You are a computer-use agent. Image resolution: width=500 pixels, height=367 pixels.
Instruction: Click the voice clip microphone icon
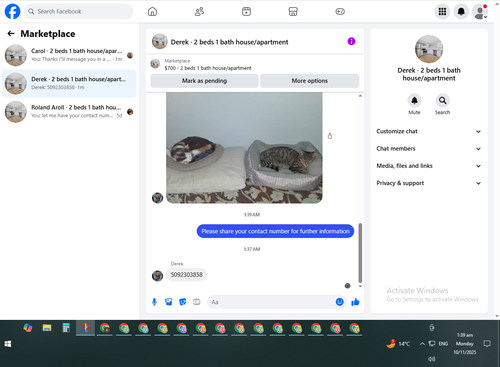tap(154, 302)
